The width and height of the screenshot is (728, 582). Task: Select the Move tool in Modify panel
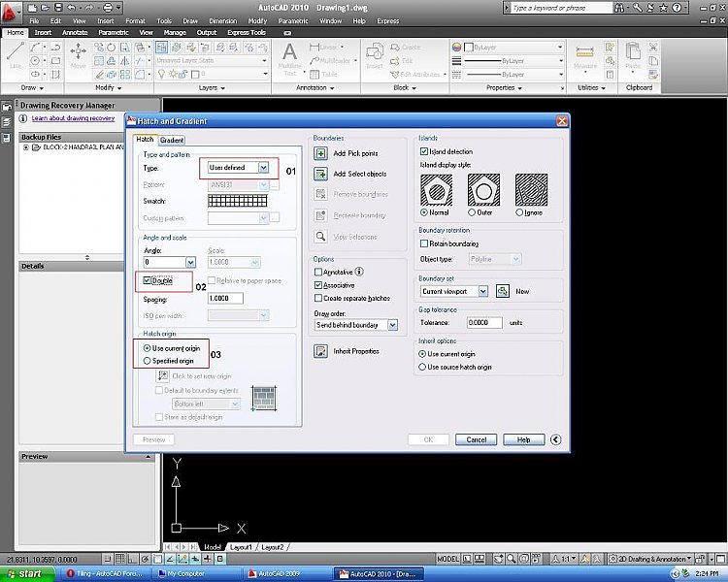click(x=78, y=54)
